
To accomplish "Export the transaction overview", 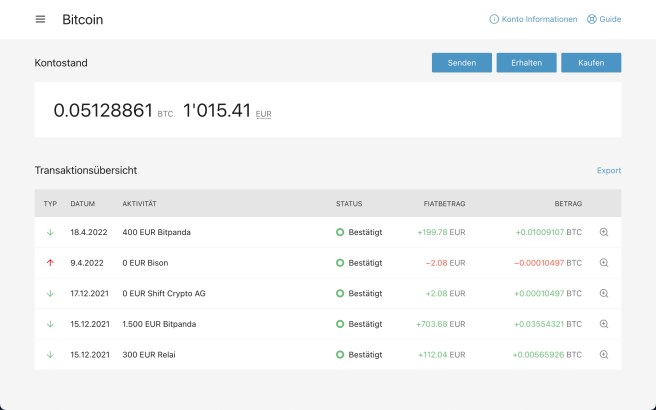I will [608, 171].
